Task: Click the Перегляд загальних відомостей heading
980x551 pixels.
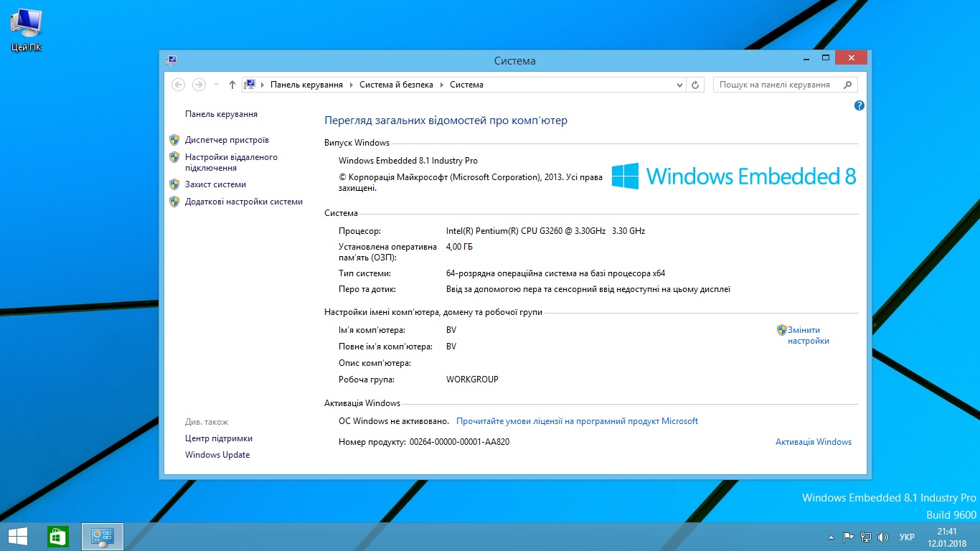Action: pyautogui.click(x=446, y=121)
